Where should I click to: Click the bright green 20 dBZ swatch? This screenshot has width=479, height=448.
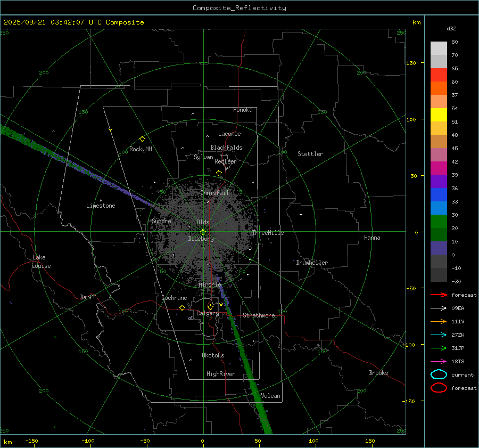(439, 222)
